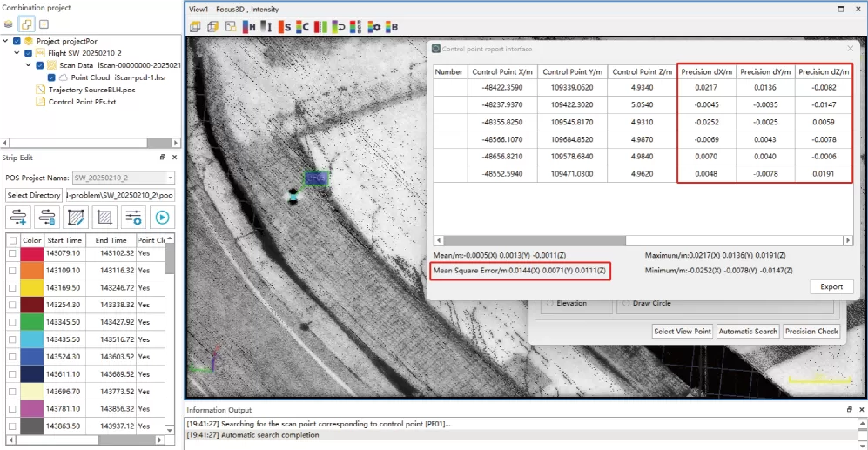This screenshot has width=868, height=450.
Task: Click the first 3D box view icon
Action: (x=195, y=26)
